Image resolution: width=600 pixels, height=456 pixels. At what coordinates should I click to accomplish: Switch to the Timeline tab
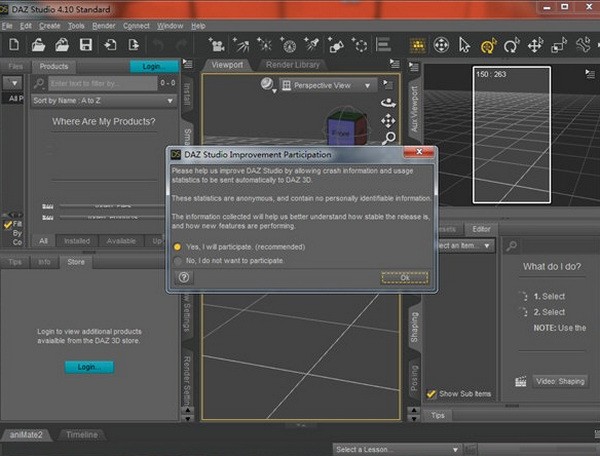pos(82,435)
